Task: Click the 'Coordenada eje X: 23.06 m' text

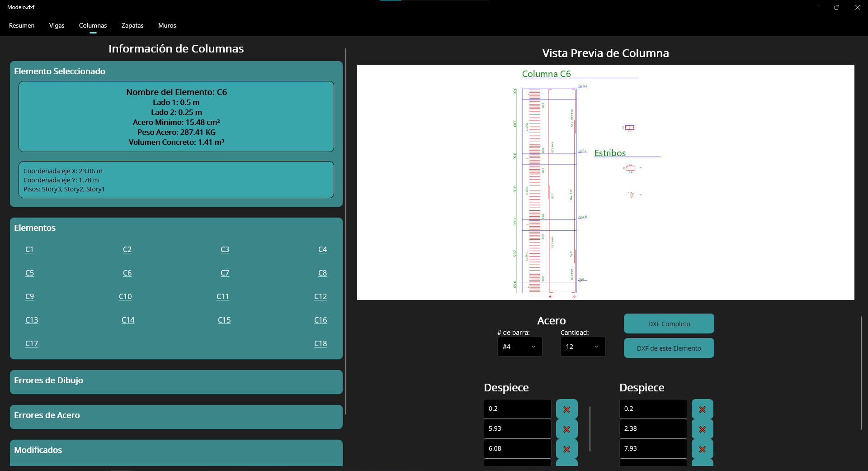Action: coord(63,171)
